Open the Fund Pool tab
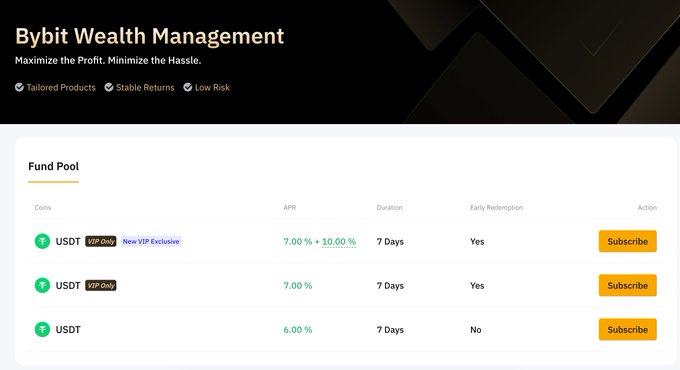 53,167
